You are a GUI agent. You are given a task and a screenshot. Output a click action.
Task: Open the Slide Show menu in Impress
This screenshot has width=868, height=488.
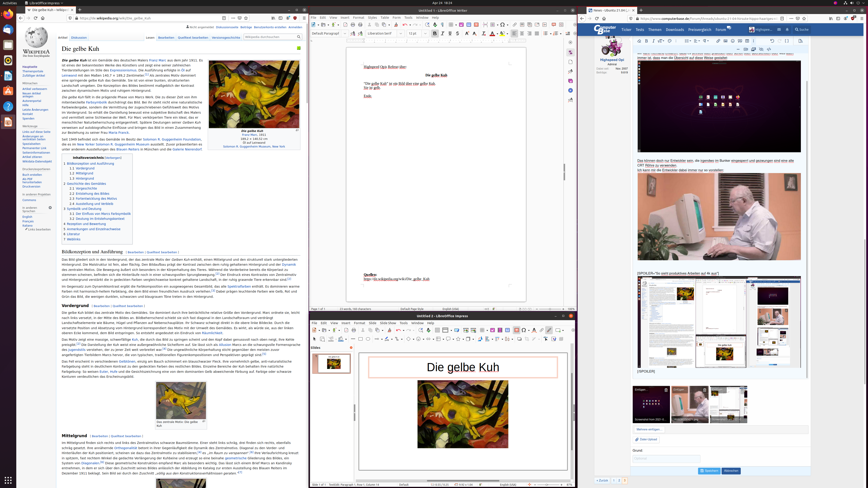388,323
